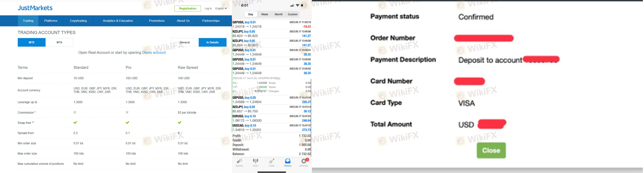The width and height of the screenshot is (644, 173).
Task: Tap the battery status icon
Action: [304, 6]
